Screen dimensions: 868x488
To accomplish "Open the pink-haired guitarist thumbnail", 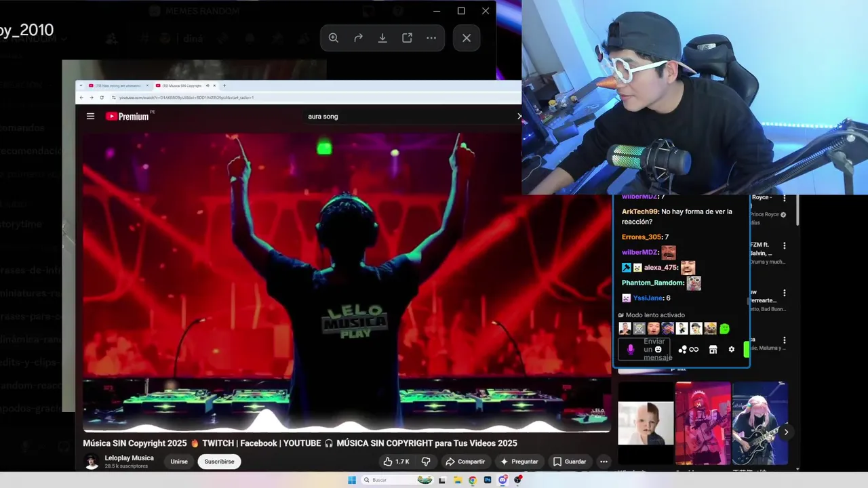I will point(759,424).
